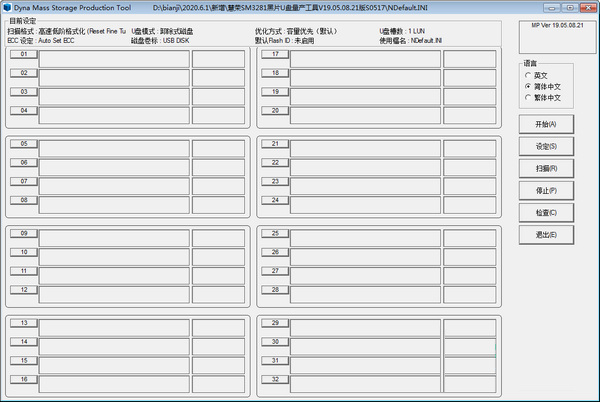Screen dimensions: 600x402
Task: Stop production with the 停止(P) button
Action: pos(546,190)
